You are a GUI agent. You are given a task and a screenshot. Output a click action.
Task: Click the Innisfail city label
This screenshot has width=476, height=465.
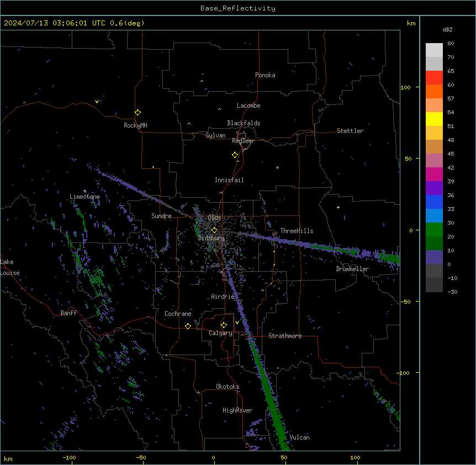coord(229,180)
